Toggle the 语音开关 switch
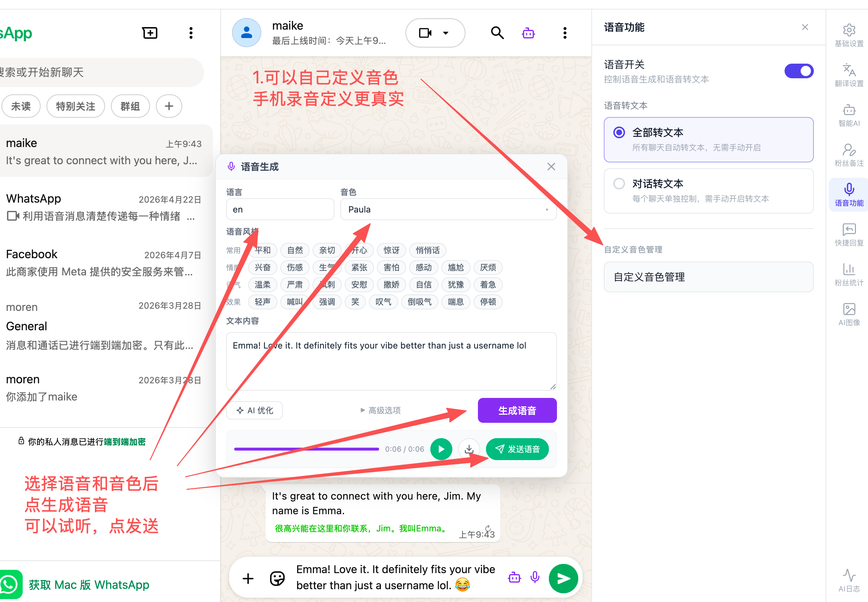Image resolution: width=868 pixels, height=602 pixels. click(x=799, y=71)
